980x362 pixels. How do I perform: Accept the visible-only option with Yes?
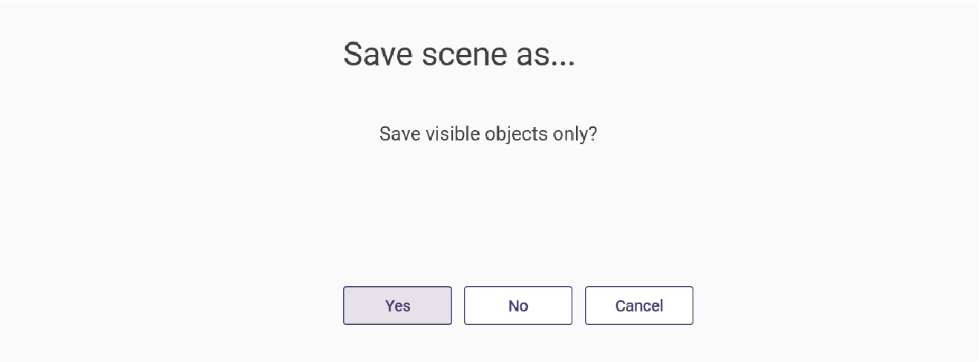tap(397, 306)
